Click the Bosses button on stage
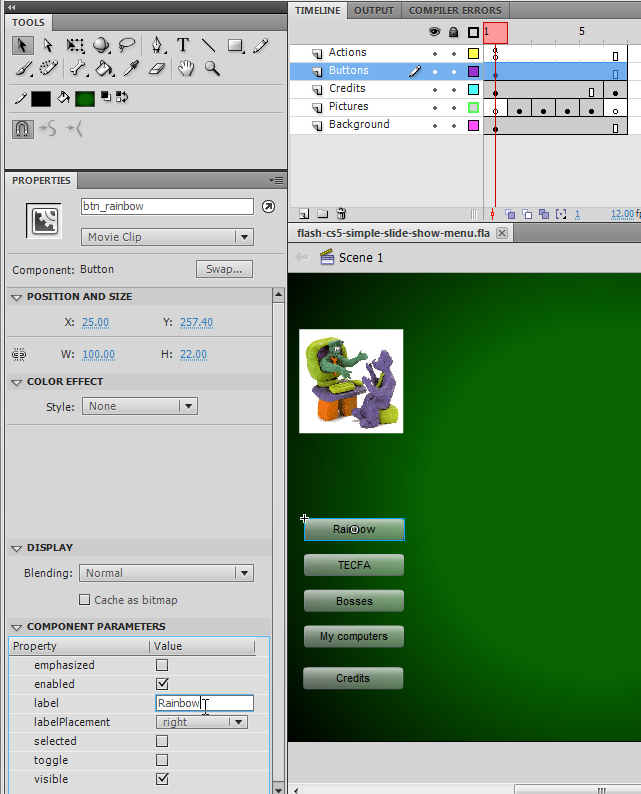The height and width of the screenshot is (794, 641). pyautogui.click(x=354, y=601)
